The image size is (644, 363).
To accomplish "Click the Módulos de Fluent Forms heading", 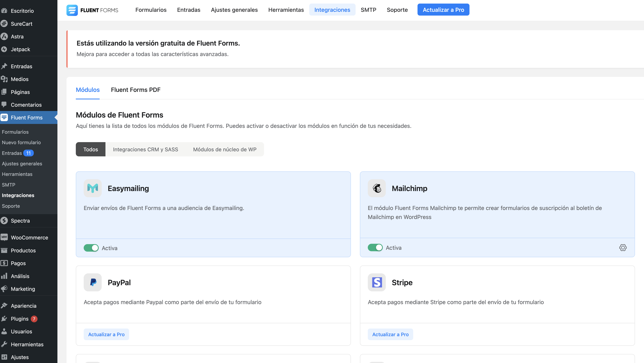I will pos(120,115).
